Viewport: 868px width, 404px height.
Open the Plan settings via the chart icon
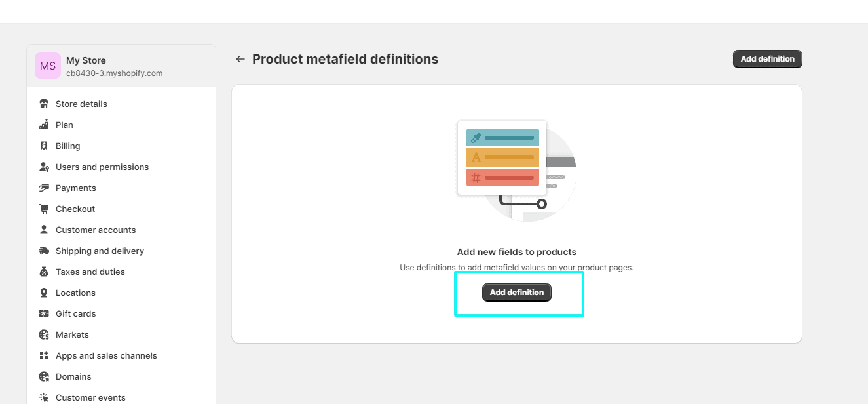click(x=44, y=125)
